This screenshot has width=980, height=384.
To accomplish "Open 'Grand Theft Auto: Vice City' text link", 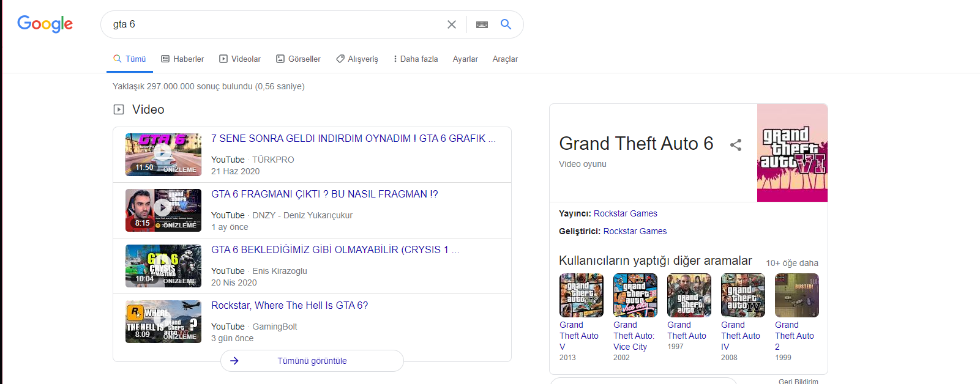I will coord(634,336).
